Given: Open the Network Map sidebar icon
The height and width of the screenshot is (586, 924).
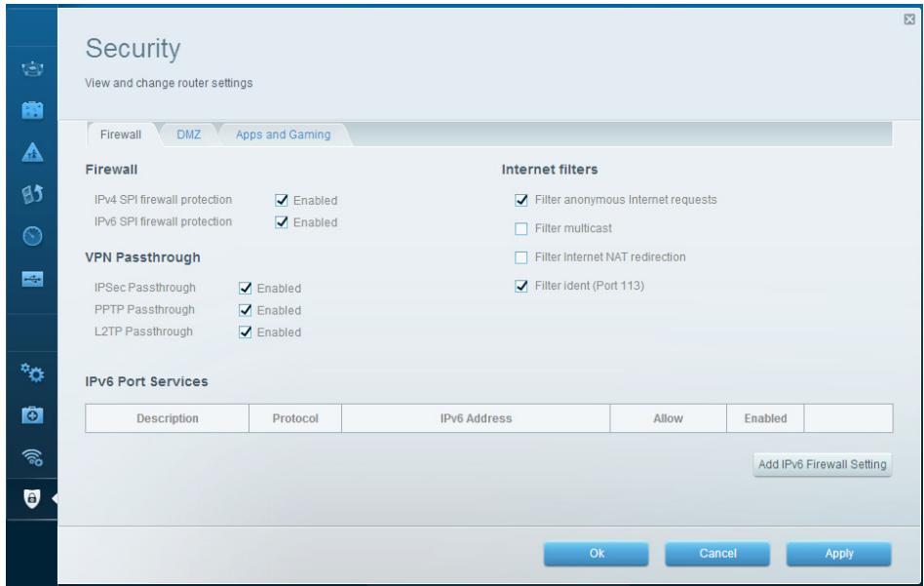Looking at the screenshot, I should [x=32, y=69].
